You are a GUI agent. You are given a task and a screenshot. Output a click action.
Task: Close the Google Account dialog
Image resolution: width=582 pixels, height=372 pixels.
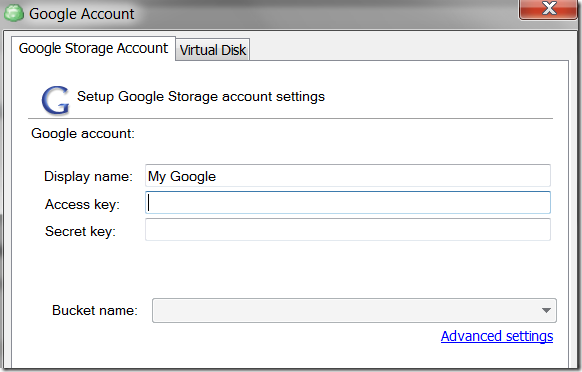(548, 9)
